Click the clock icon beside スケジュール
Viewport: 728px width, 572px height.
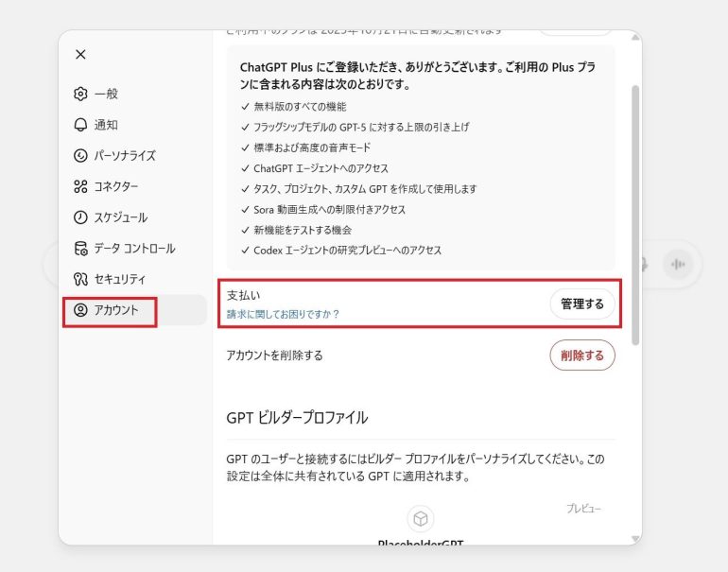[x=80, y=217]
